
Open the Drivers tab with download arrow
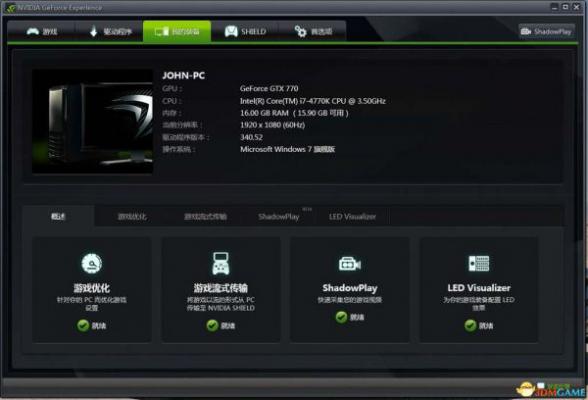point(110,31)
